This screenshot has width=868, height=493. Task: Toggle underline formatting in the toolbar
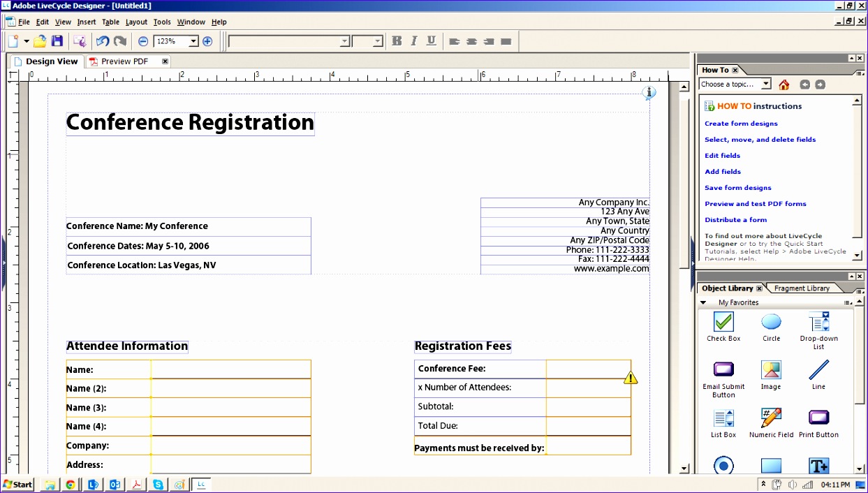431,41
